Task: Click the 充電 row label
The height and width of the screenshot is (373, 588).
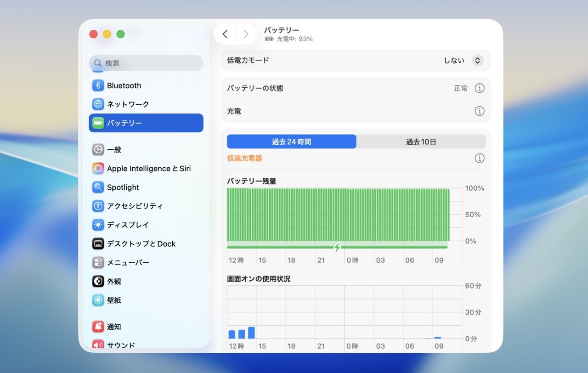Action: point(234,111)
